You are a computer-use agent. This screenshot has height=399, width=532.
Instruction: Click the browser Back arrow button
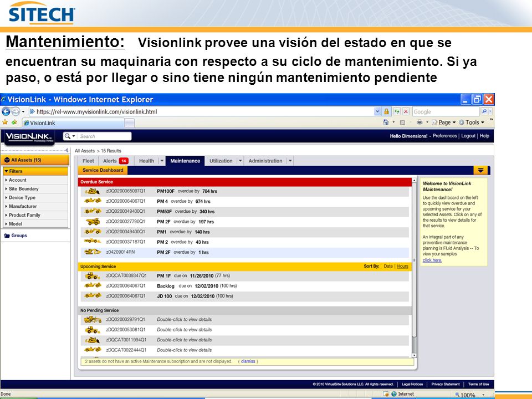(6, 111)
